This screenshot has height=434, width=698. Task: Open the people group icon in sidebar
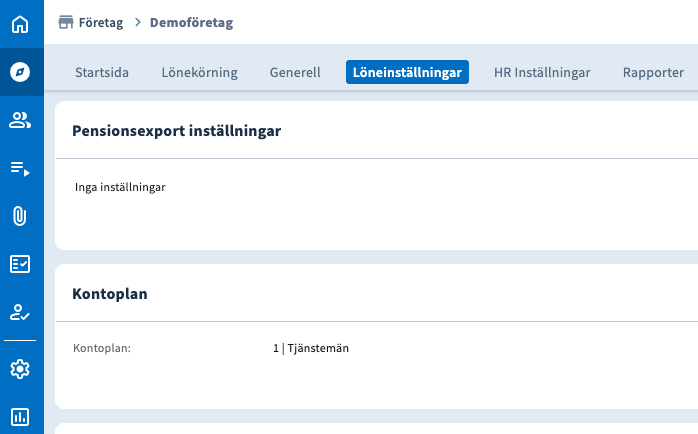[x=20, y=120]
